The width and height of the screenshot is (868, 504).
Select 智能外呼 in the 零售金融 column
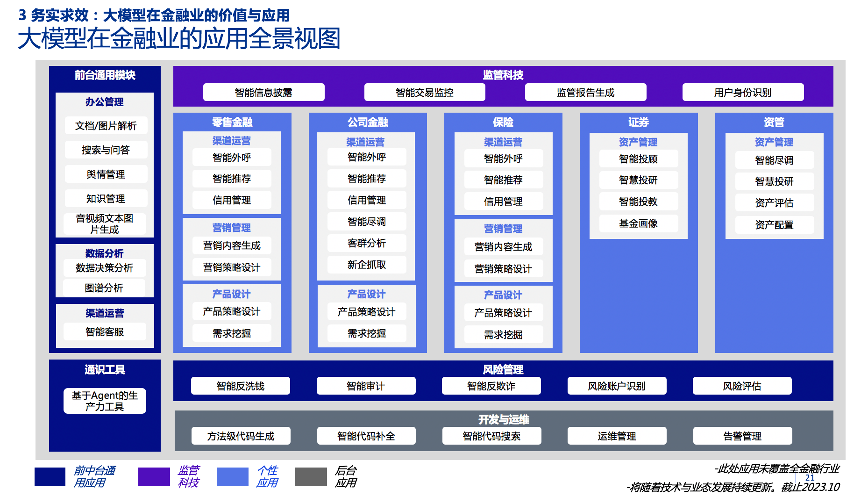click(x=232, y=157)
